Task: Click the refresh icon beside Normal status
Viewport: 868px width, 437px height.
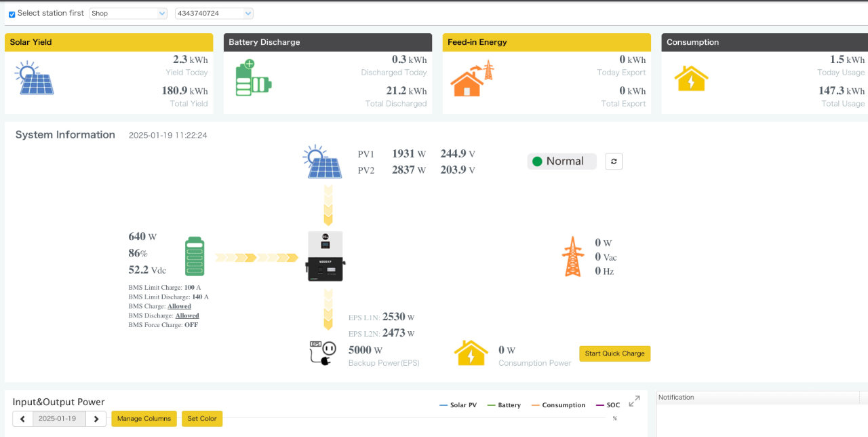Action: [613, 161]
